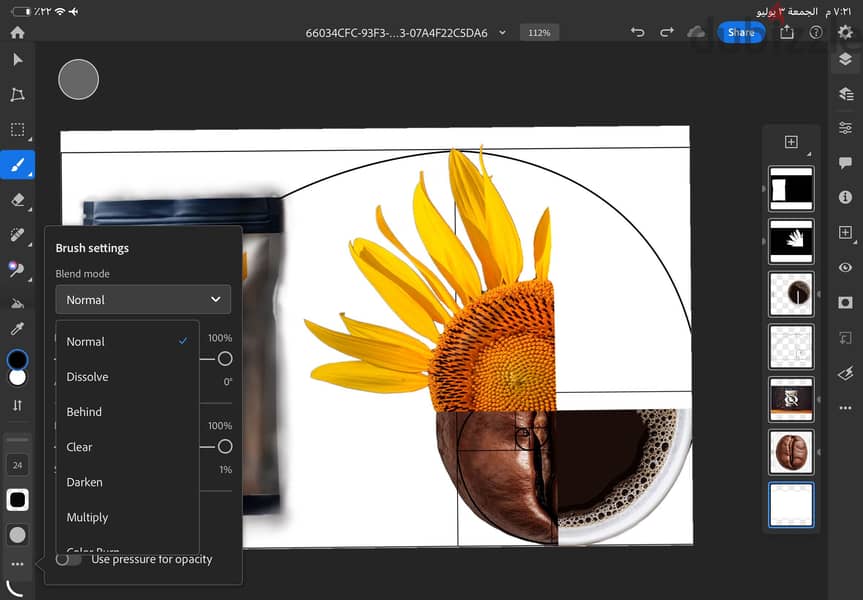Open the Transform tool

coord(18,94)
